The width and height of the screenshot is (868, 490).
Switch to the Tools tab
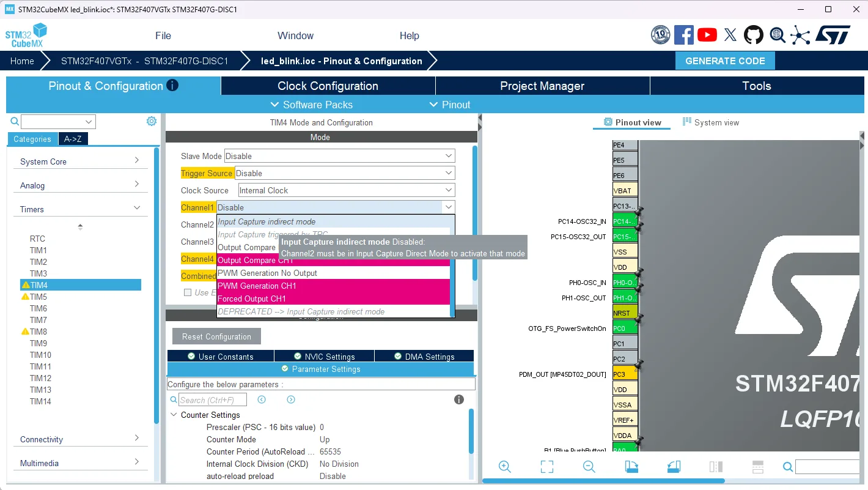coord(757,86)
